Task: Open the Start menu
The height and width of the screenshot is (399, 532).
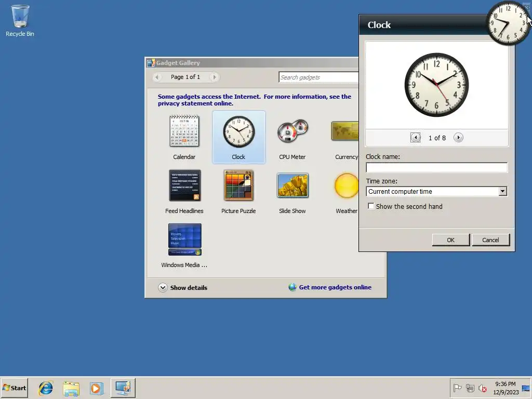Action: (14, 388)
